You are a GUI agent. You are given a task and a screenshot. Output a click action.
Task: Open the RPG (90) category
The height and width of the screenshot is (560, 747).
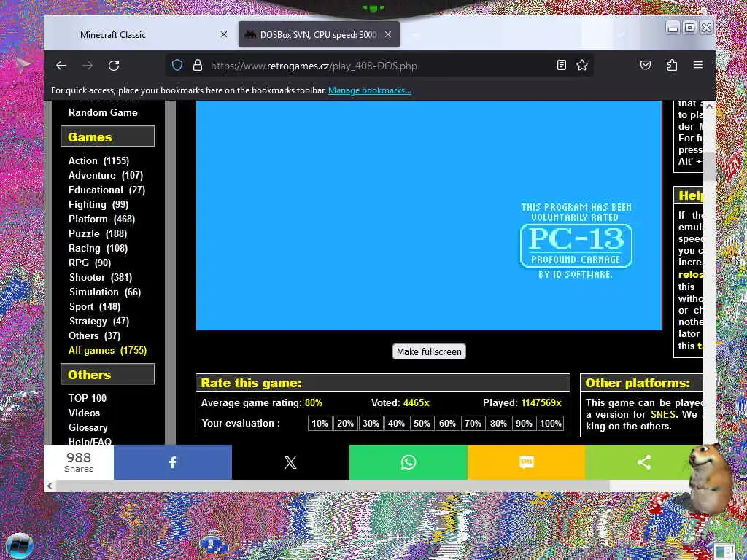click(90, 262)
